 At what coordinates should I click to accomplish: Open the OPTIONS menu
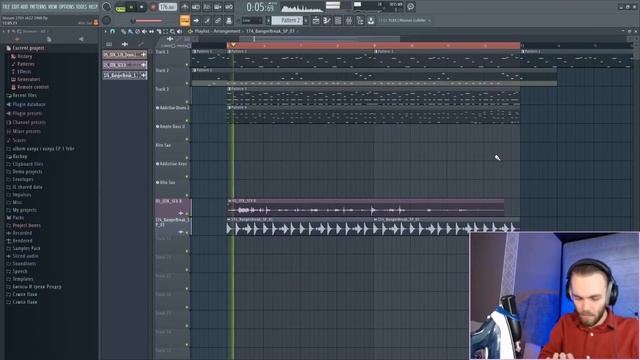point(67,7)
